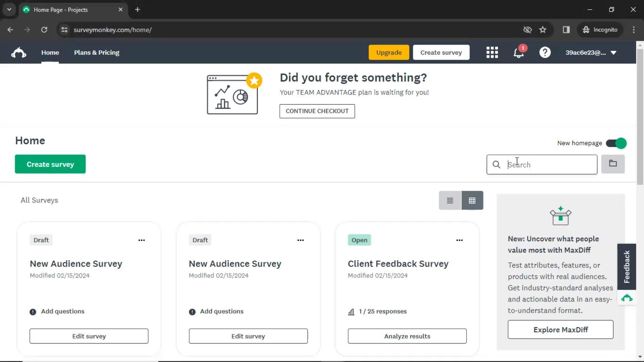Go to Plans & Pricing tab
The width and height of the screenshot is (644, 362).
click(97, 53)
